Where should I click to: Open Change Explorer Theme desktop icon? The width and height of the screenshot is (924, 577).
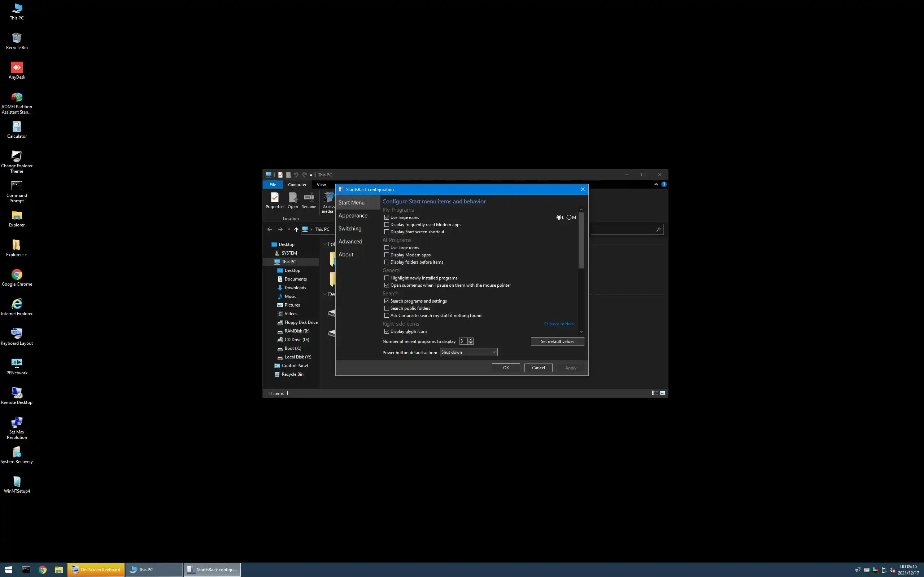coord(17,157)
